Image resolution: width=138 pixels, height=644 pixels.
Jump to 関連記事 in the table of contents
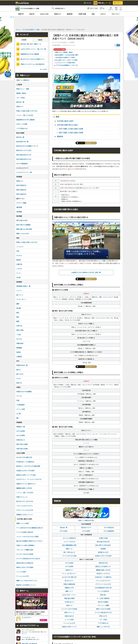click(x=60, y=137)
